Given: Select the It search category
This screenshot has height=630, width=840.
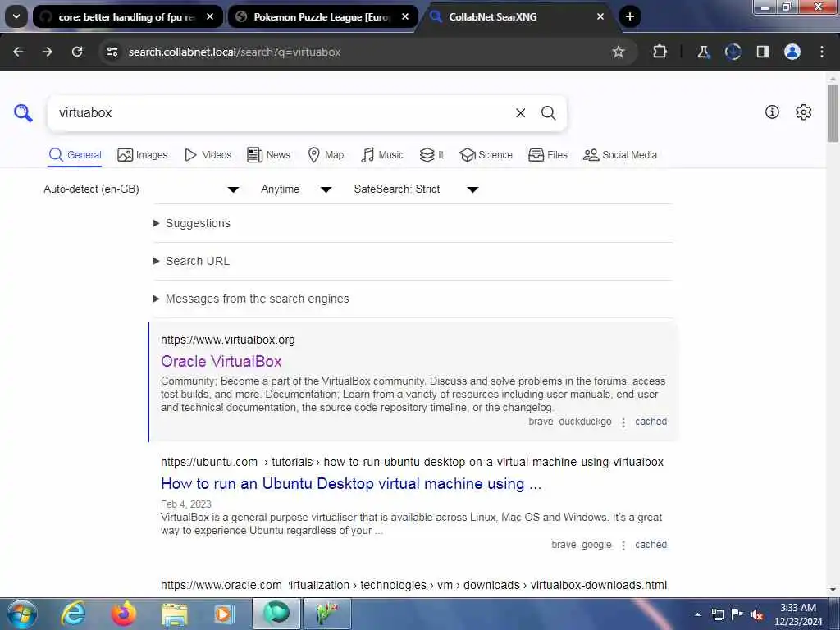Looking at the screenshot, I should (431, 155).
